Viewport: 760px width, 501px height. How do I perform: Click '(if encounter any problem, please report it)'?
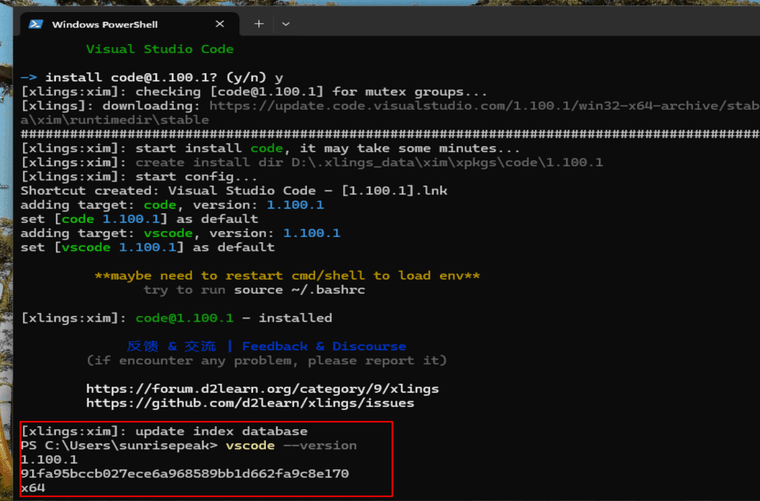[x=266, y=360]
